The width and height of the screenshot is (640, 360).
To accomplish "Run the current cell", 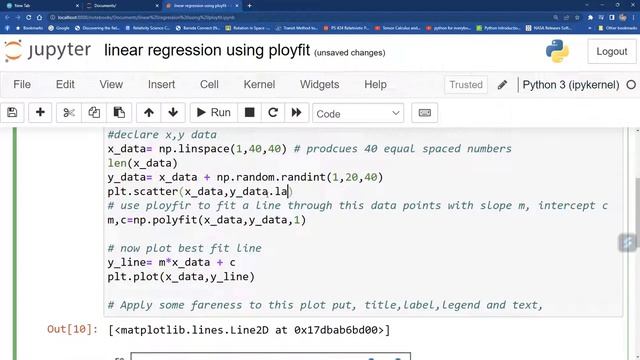I will [213, 113].
